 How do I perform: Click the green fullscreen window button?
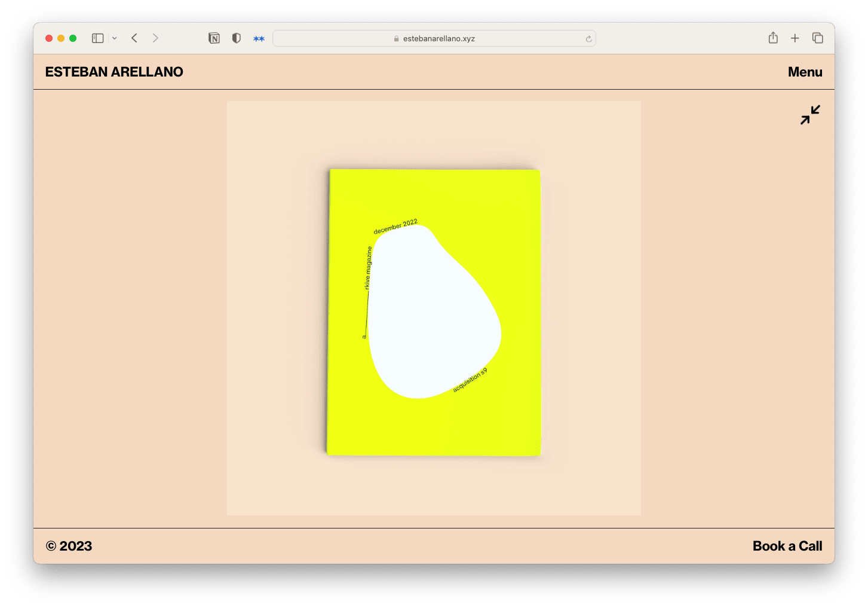(x=73, y=38)
